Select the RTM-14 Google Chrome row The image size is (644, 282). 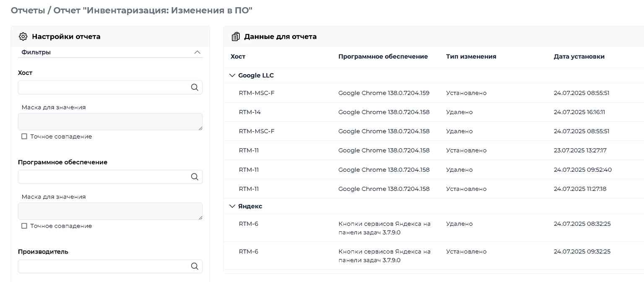434,112
